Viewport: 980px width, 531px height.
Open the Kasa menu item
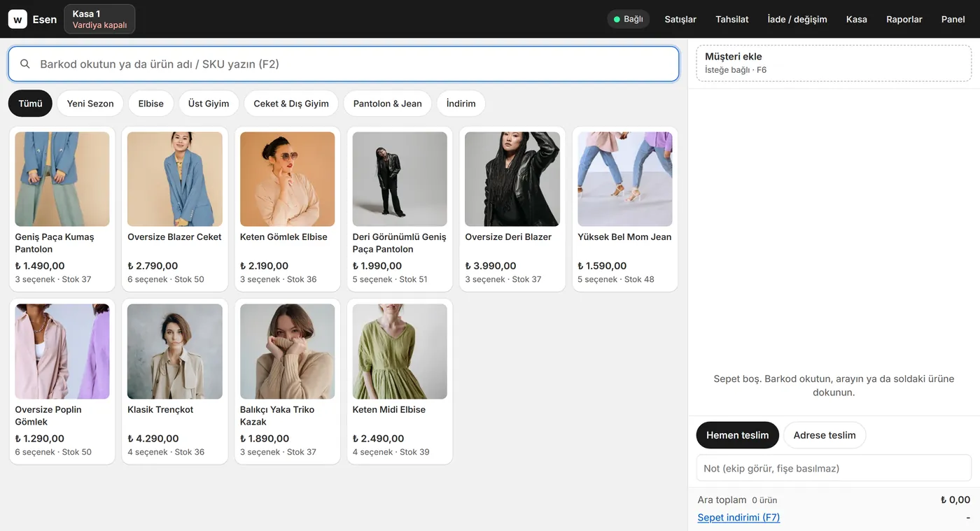point(857,19)
